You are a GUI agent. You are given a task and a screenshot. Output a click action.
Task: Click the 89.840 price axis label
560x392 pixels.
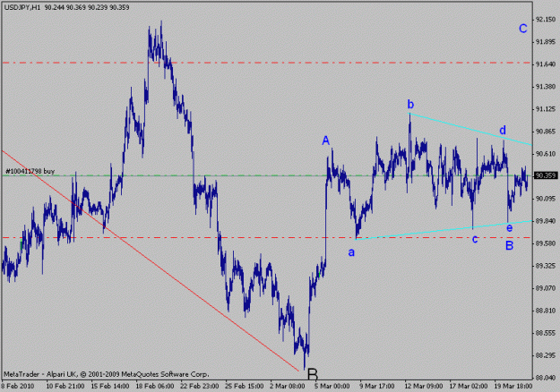[x=546, y=221]
